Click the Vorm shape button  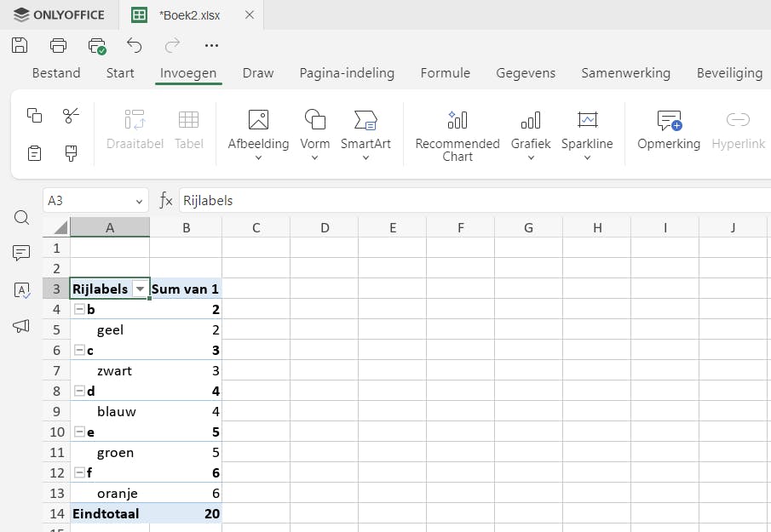[315, 120]
